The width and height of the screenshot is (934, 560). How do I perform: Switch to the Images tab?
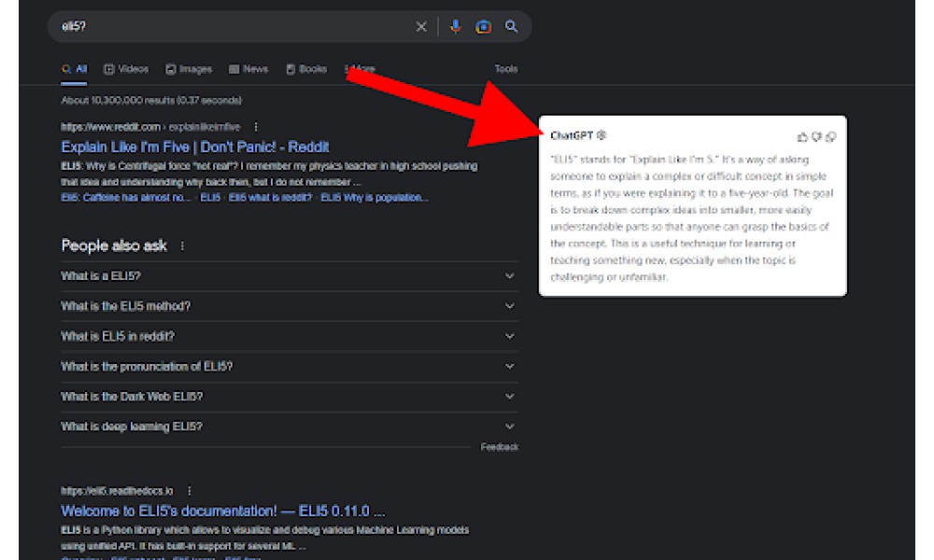point(189,69)
